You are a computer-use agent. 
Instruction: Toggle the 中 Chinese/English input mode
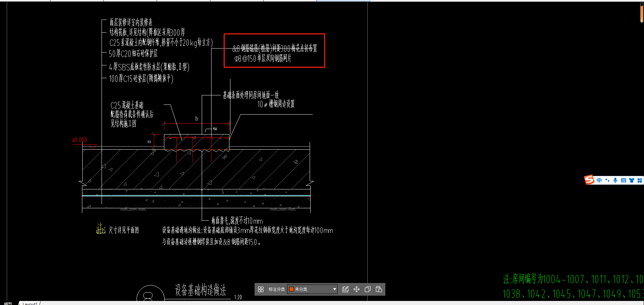tap(599, 180)
